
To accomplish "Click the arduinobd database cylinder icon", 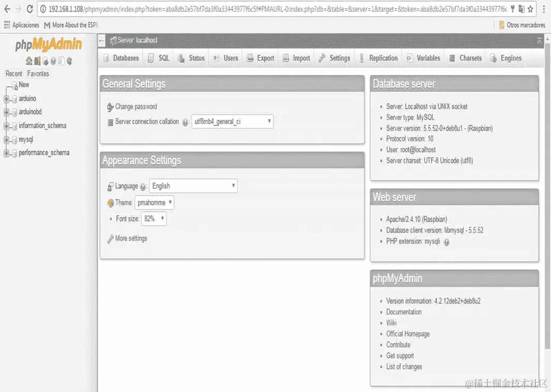I will pos(14,113).
